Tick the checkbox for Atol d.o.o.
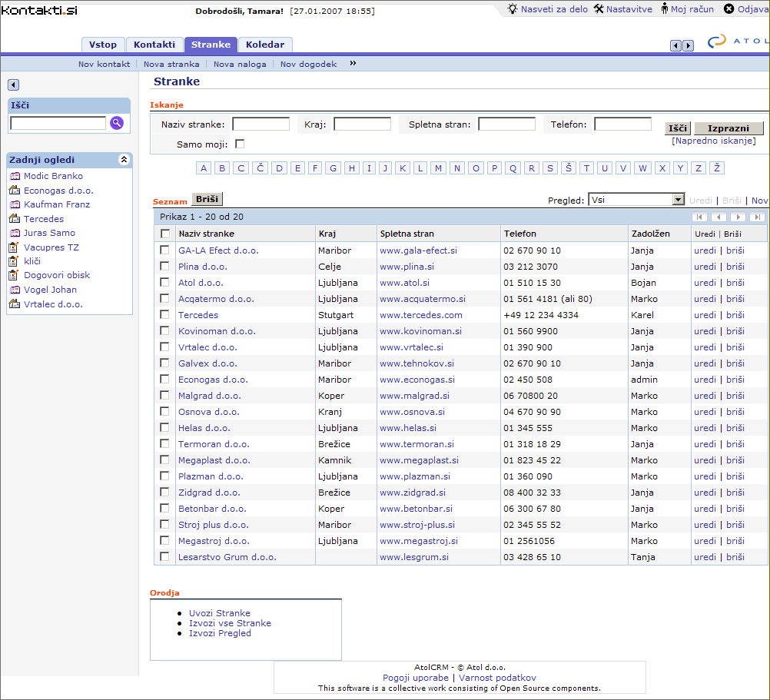770x700 pixels. 164,282
